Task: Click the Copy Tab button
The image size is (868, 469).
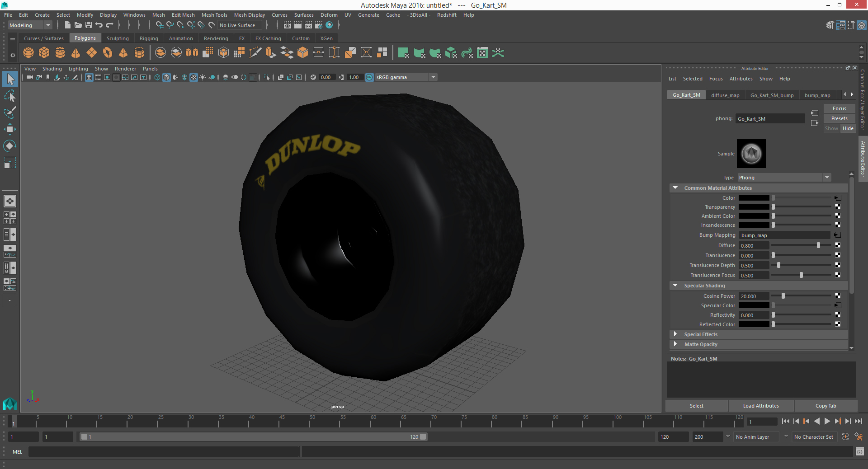Action: click(x=826, y=406)
